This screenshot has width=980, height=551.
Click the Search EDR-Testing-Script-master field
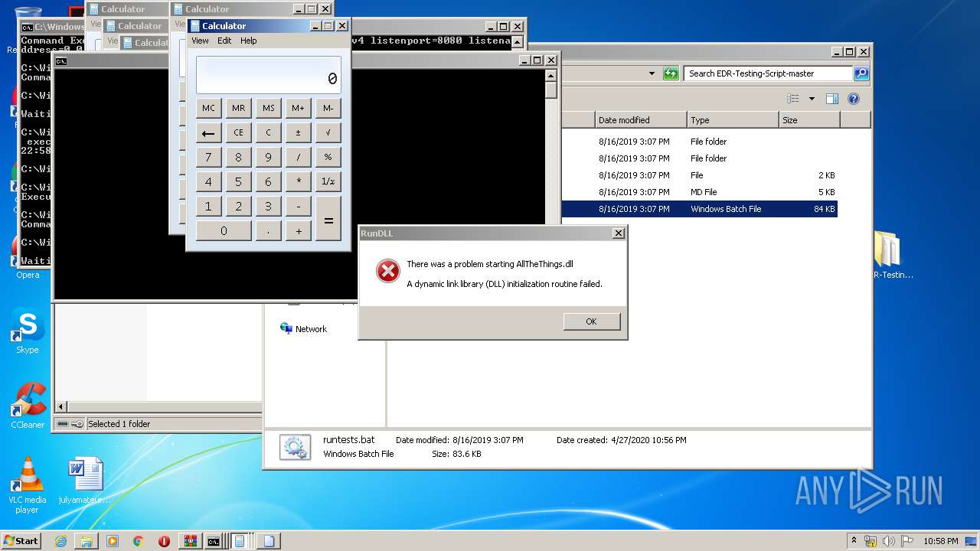pos(768,73)
